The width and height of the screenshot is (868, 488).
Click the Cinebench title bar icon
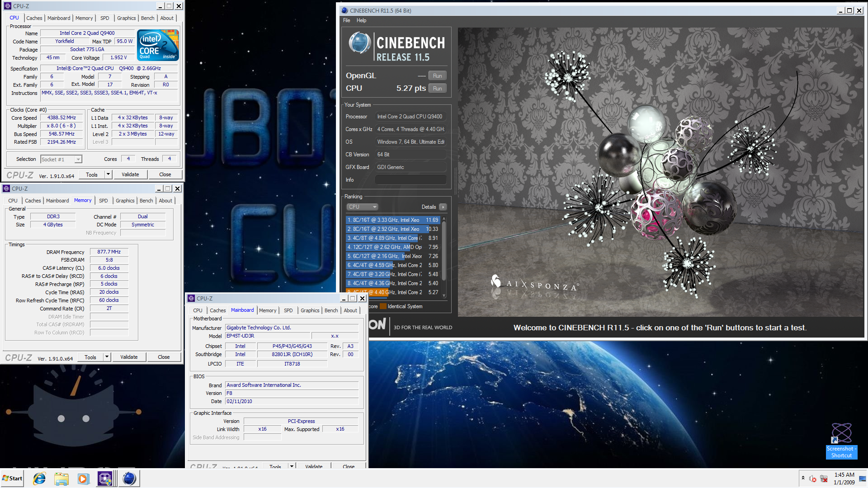tap(344, 10)
